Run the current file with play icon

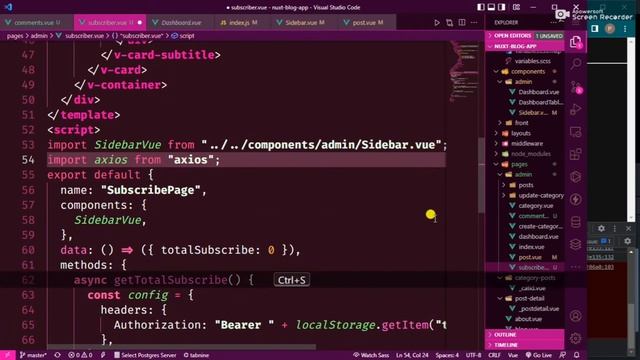click(437, 22)
